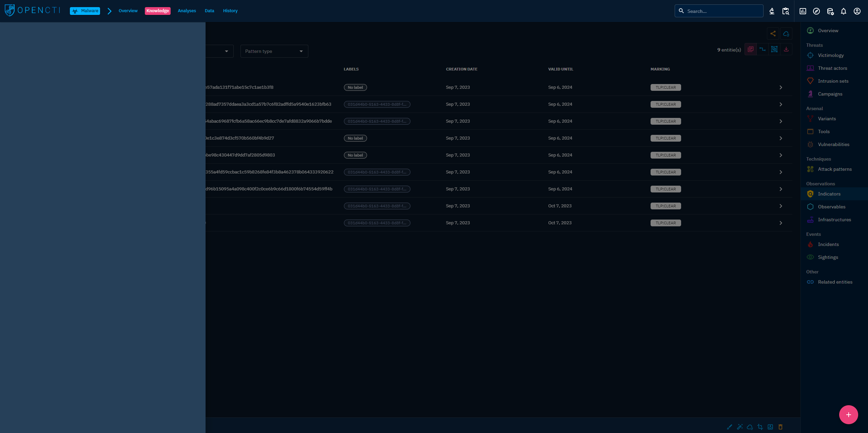Image resolution: width=868 pixels, height=433 pixels.
Task: Switch to entities list view
Action: coord(751,49)
